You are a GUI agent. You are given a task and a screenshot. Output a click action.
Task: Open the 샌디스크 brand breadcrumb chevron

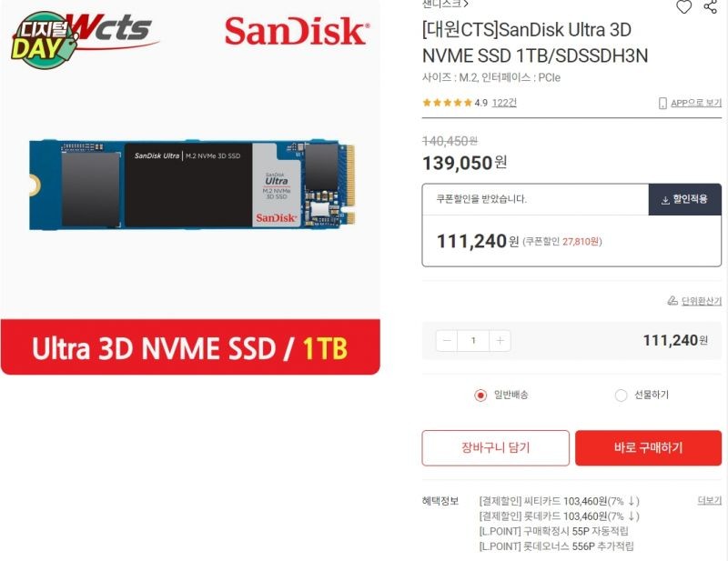pos(466,4)
